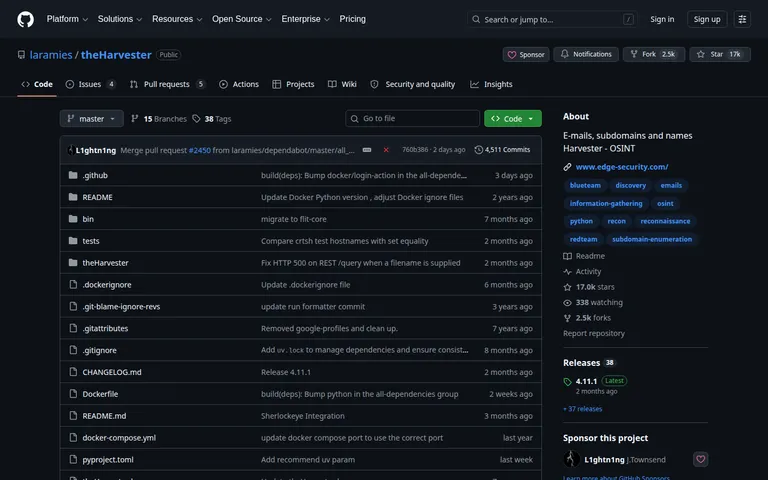Click the L1ghtn1ng avatar in commit row
This screenshot has height=480, width=768.
click(71, 150)
